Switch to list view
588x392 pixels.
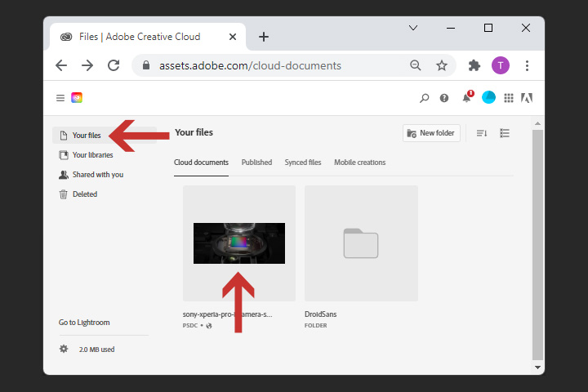coord(505,133)
